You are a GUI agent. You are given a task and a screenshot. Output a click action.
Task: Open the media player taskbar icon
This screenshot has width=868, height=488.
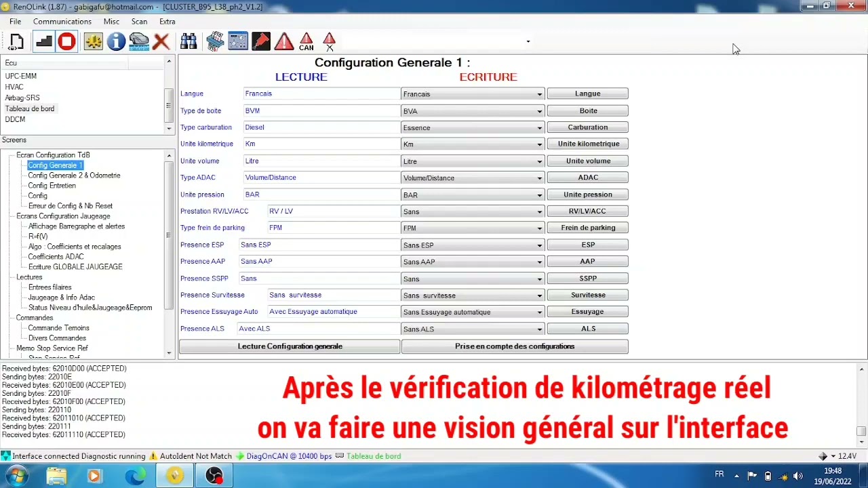94,476
